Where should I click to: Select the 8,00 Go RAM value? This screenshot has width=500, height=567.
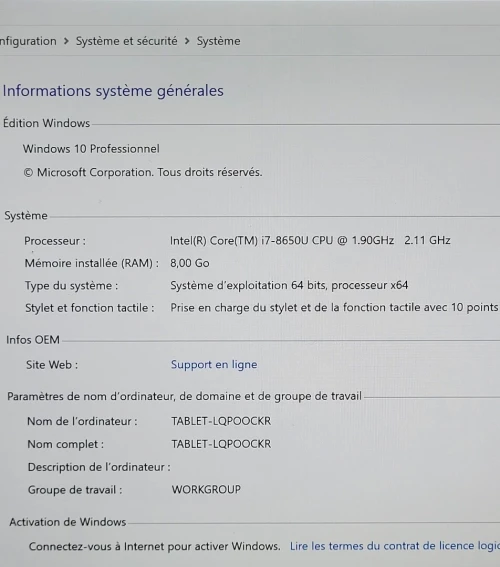[190, 263]
